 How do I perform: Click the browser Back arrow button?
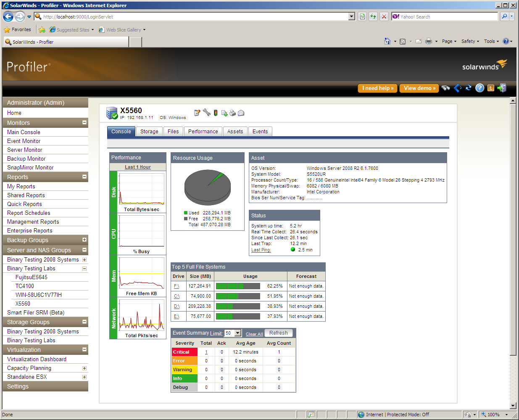8,16
